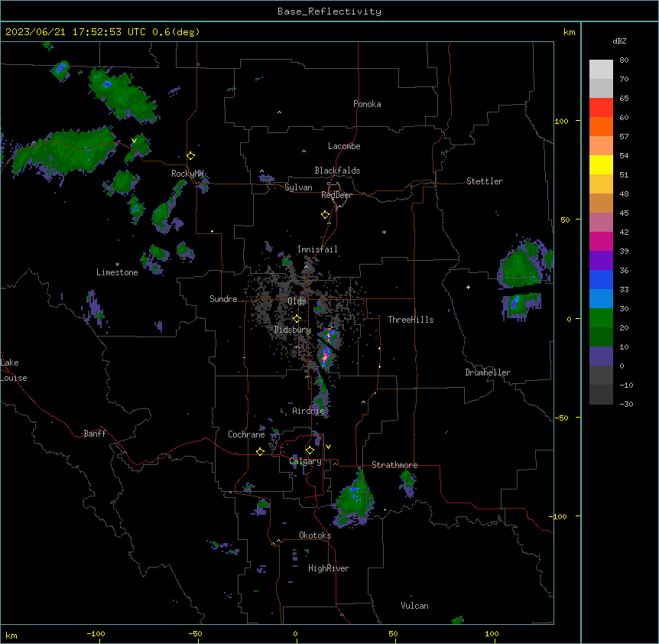Click the green storm cell south of Strathmore
659x644 pixels.
[354, 499]
